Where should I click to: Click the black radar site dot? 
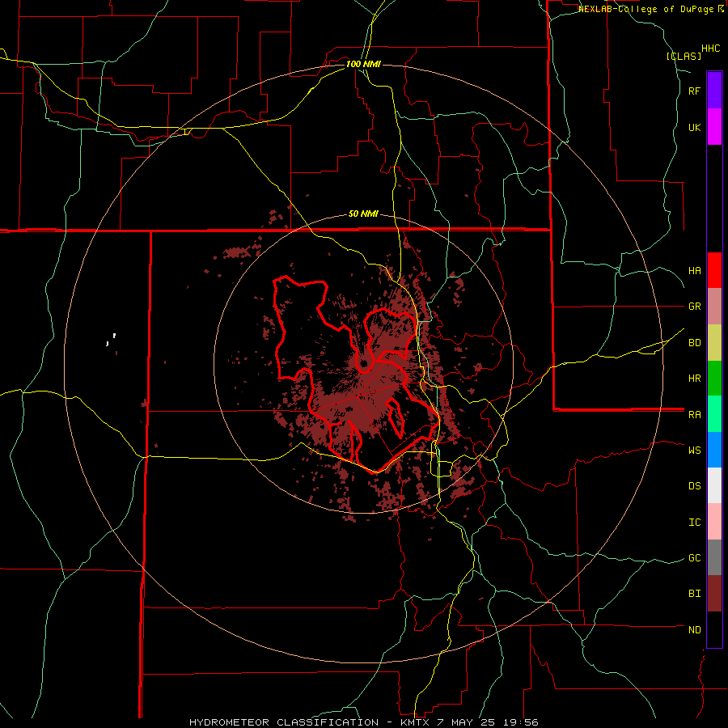pyautogui.click(x=363, y=363)
